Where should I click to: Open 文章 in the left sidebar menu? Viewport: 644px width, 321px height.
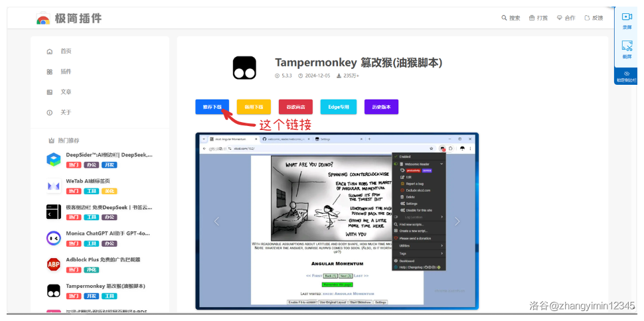click(65, 92)
